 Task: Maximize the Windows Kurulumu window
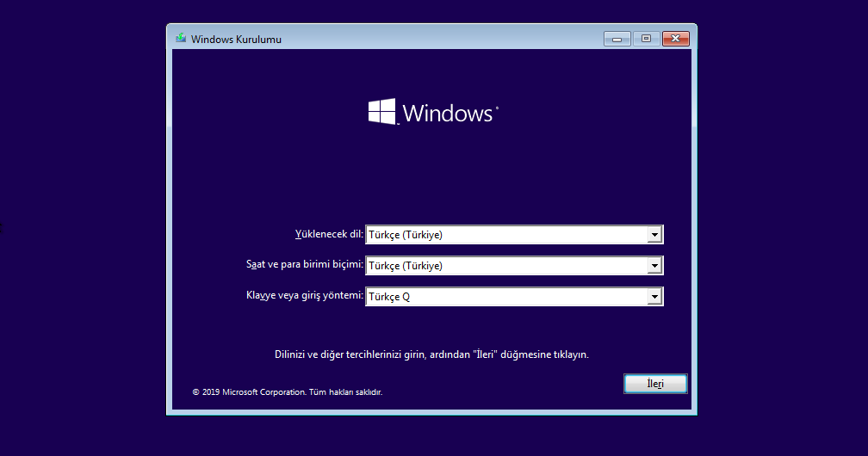point(646,39)
